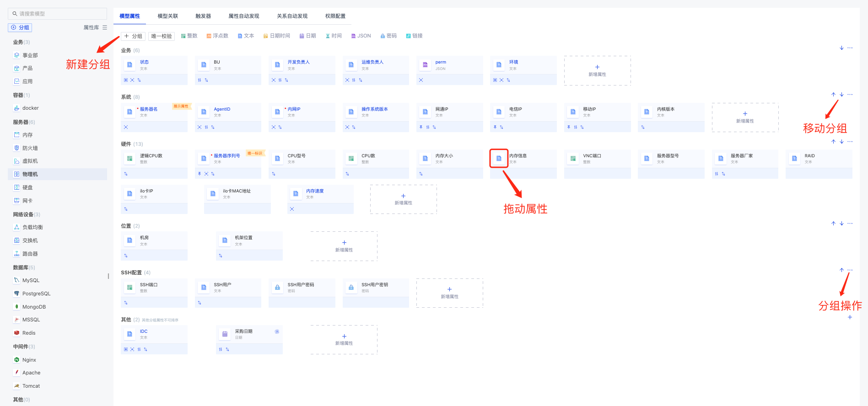This screenshot has height=406, width=868.
Task: Click the 内存信息 attribute's text icon
Action: click(x=499, y=158)
